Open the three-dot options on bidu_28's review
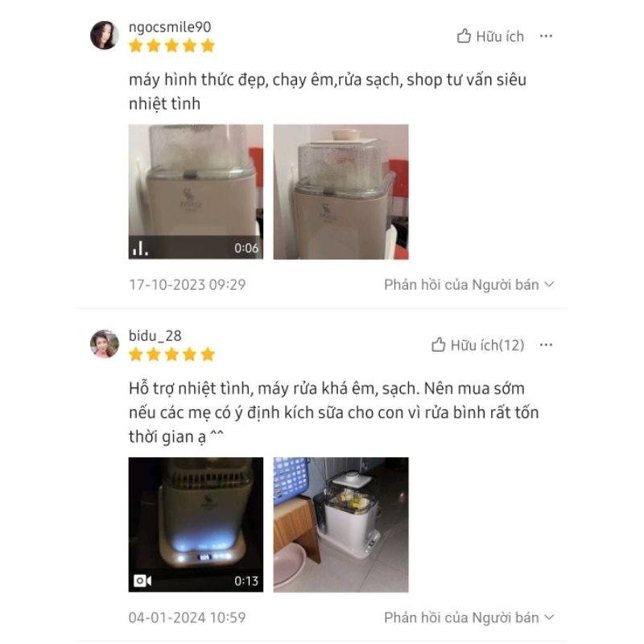This screenshot has width=644, height=644. (x=546, y=345)
